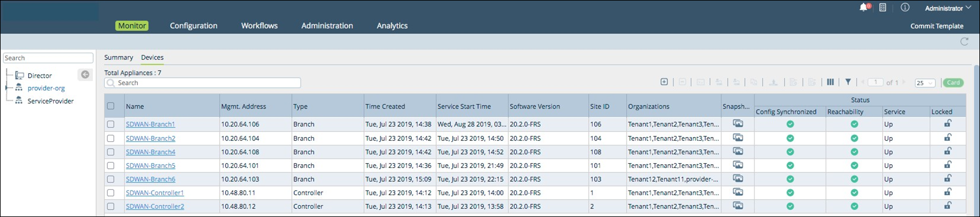Screen dimensions: 980x217
Task: Switch to the Summary tab
Action: [x=118, y=57]
